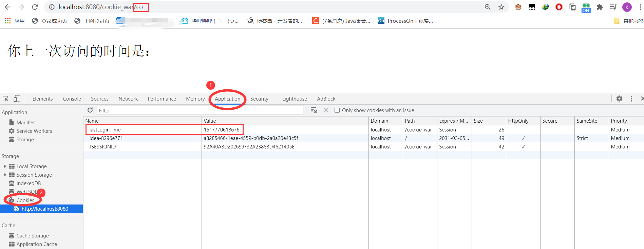The height and width of the screenshot is (249, 644).
Task: Open the media control playlist icon
Action: (x=613, y=7)
